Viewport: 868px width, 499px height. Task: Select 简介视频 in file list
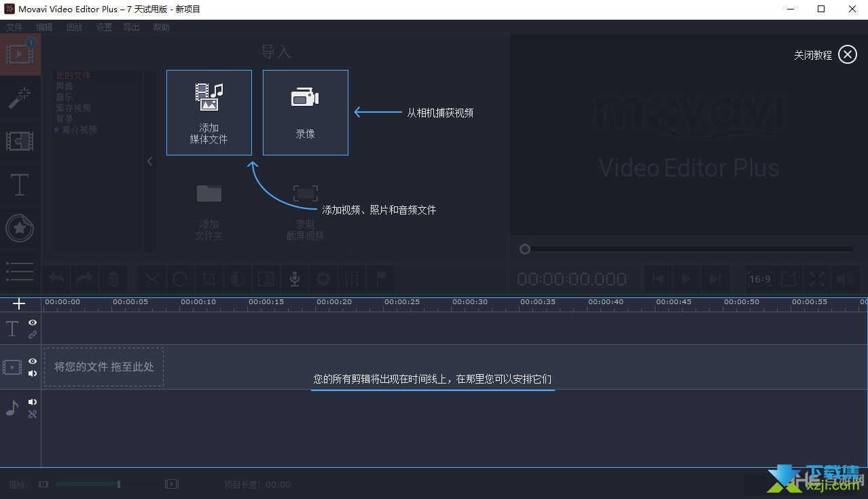[79, 130]
